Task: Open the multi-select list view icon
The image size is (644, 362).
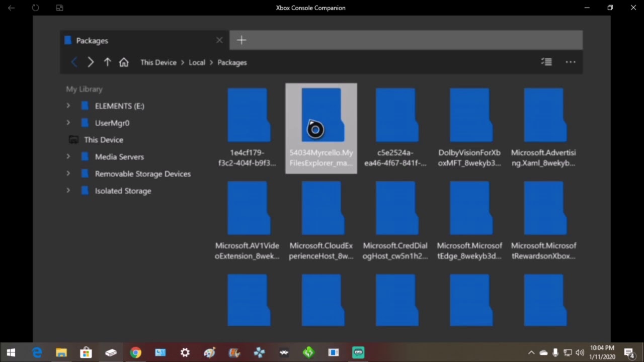Action: click(x=546, y=61)
